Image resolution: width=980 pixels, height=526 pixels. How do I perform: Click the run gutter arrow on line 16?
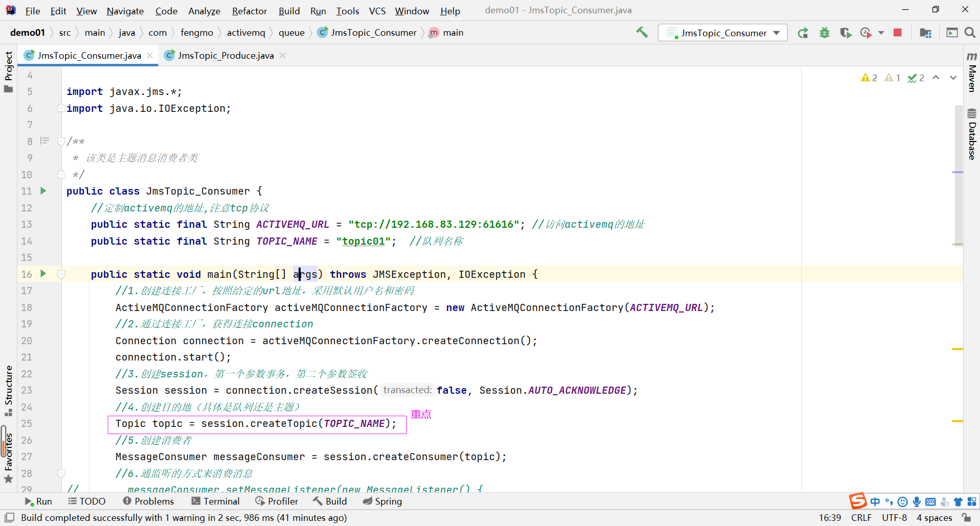coord(43,274)
